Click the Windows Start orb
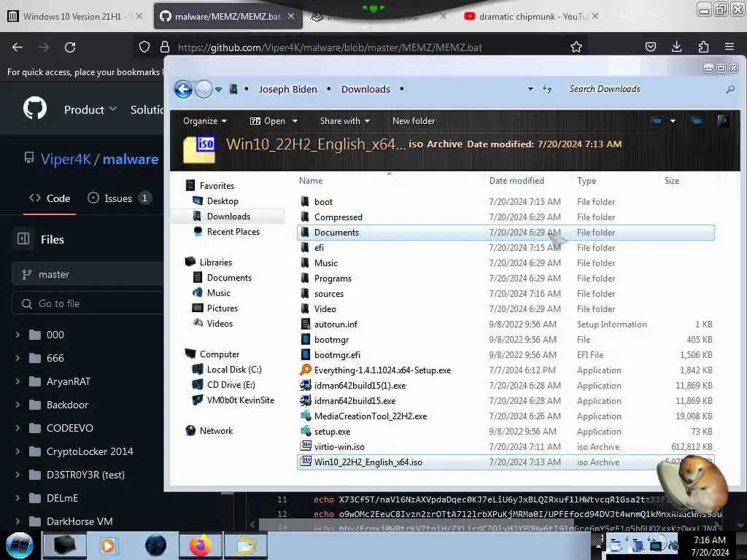747x560 pixels. (x=20, y=545)
